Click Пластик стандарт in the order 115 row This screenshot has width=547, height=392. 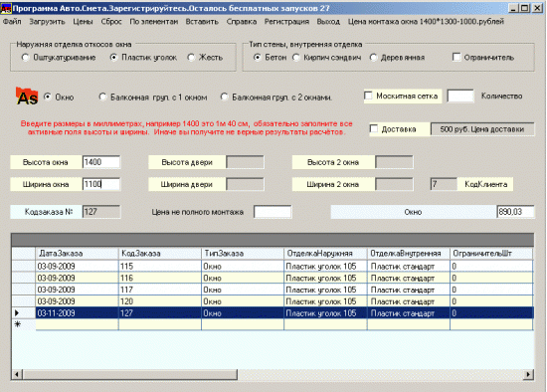[409, 267]
